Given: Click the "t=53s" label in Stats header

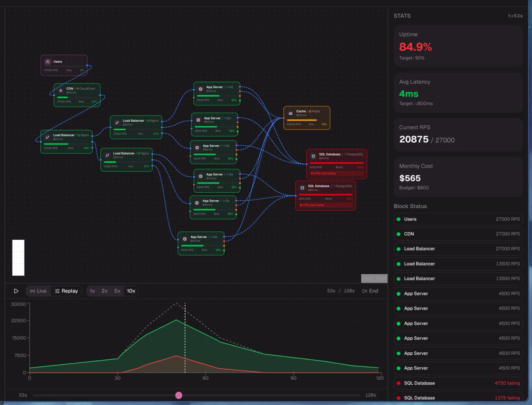Looking at the screenshot, I should tap(515, 16).
